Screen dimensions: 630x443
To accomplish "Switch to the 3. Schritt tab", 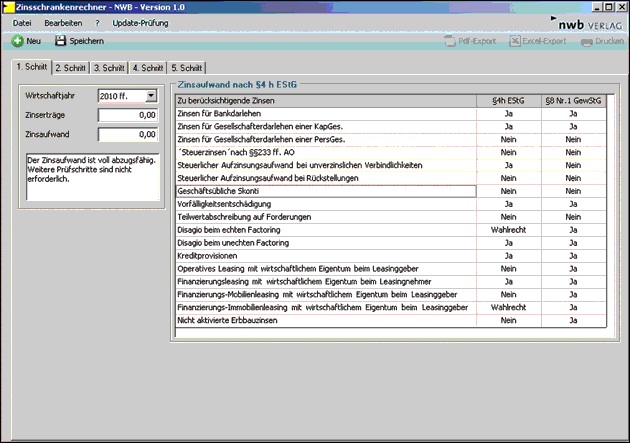I will coord(109,68).
